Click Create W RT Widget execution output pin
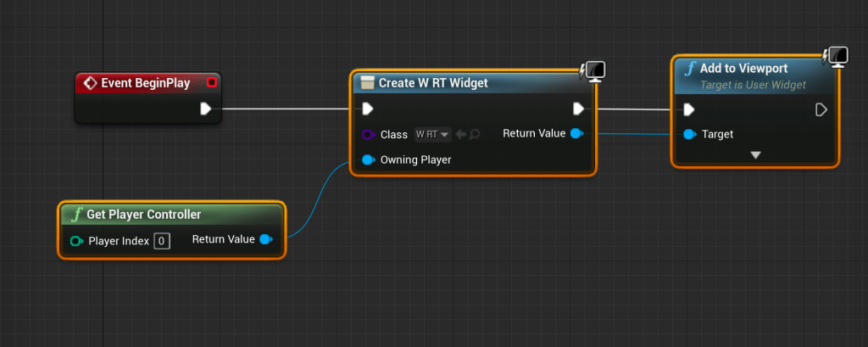 (578, 109)
